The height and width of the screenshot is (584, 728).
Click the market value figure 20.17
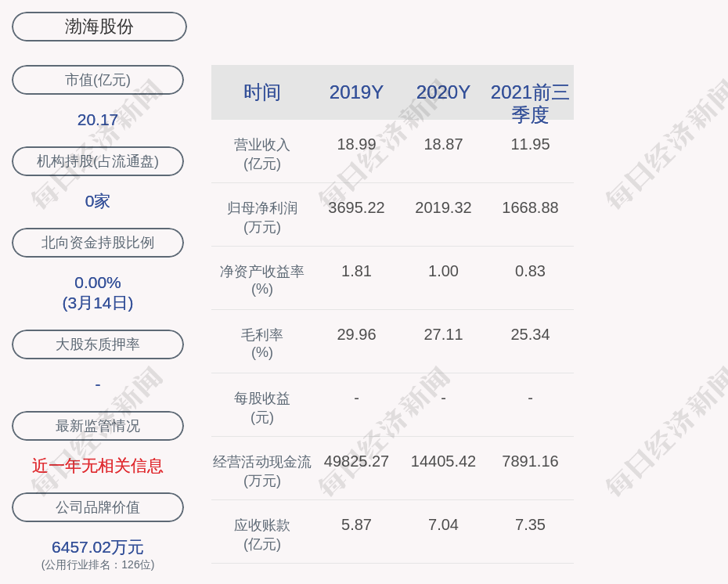tap(98, 120)
